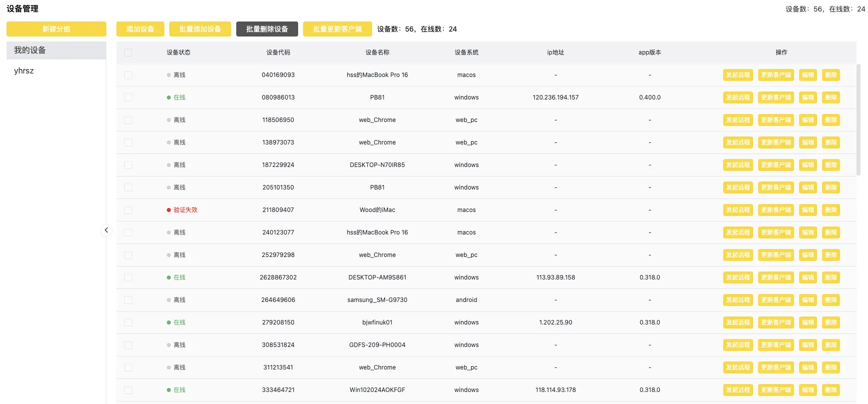
Task: Open 我的设备 group in sidebar
Action: point(56,50)
